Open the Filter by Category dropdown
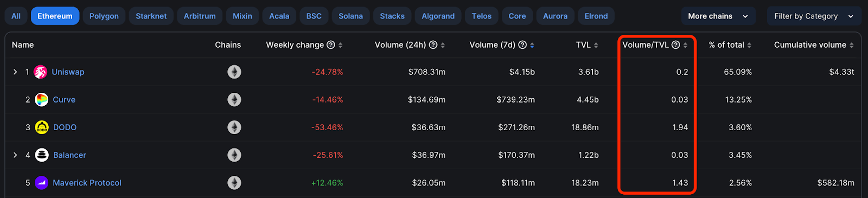The image size is (868, 198). pyautogui.click(x=814, y=16)
